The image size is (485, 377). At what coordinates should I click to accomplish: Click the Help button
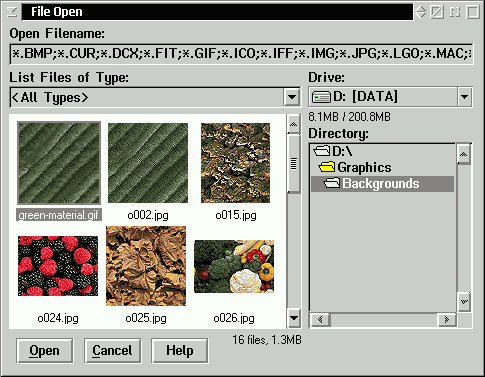pos(180,351)
